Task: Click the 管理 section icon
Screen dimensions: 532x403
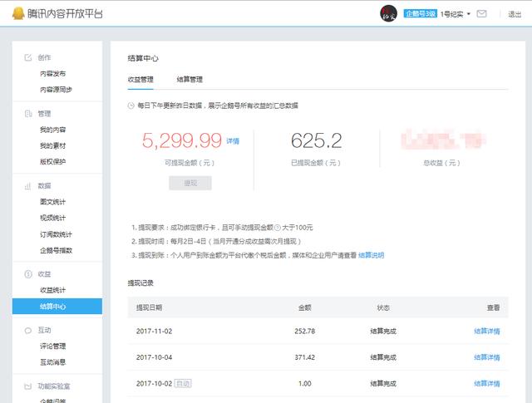Action: 27,114
